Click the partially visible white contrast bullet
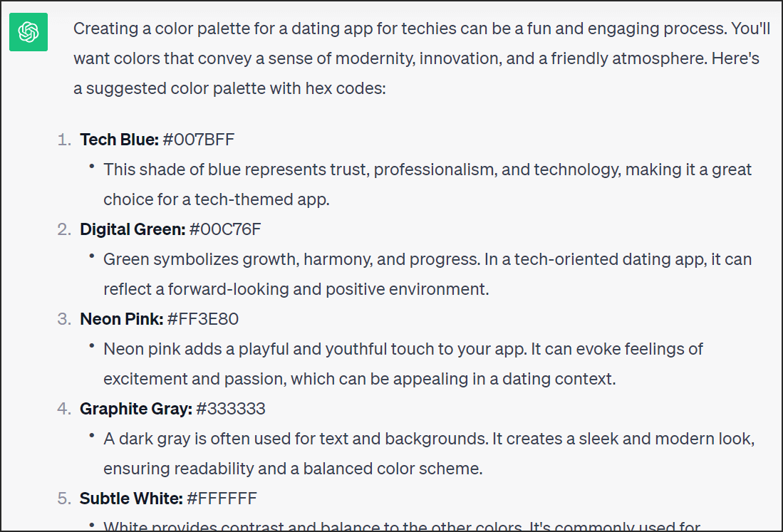This screenshot has height=532, width=783. click(x=402, y=526)
